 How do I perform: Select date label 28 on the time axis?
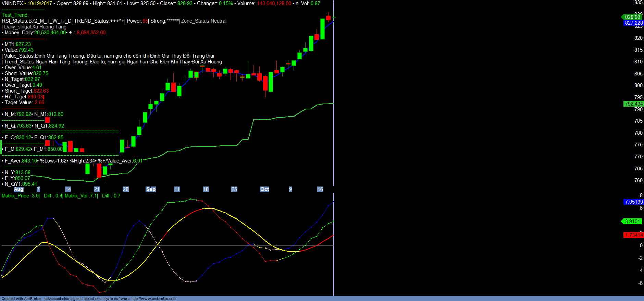[126, 189]
